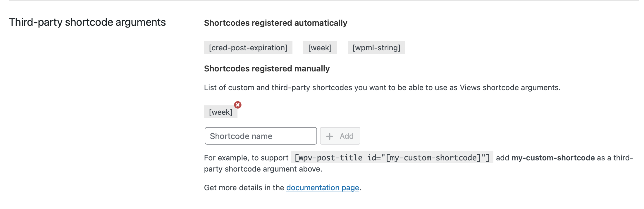
Task: Select the automatically registered [week] tag
Action: pos(320,48)
